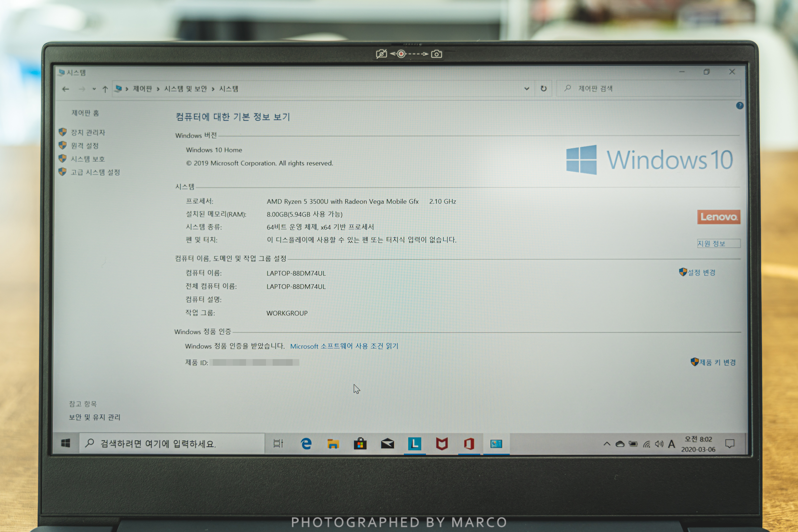
Task: Open the help question mark icon
Action: [740, 106]
